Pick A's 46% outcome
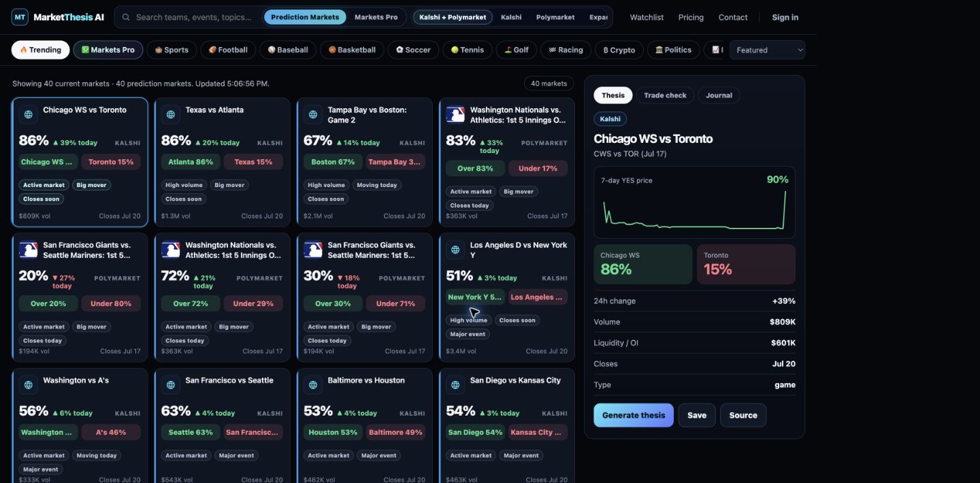The height and width of the screenshot is (483, 980). (x=111, y=432)
